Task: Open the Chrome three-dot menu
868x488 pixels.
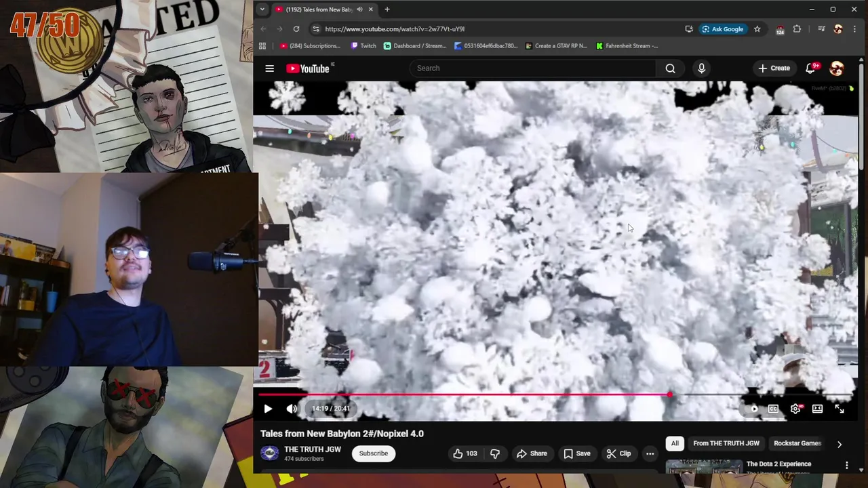Action: tap(854, 29)
